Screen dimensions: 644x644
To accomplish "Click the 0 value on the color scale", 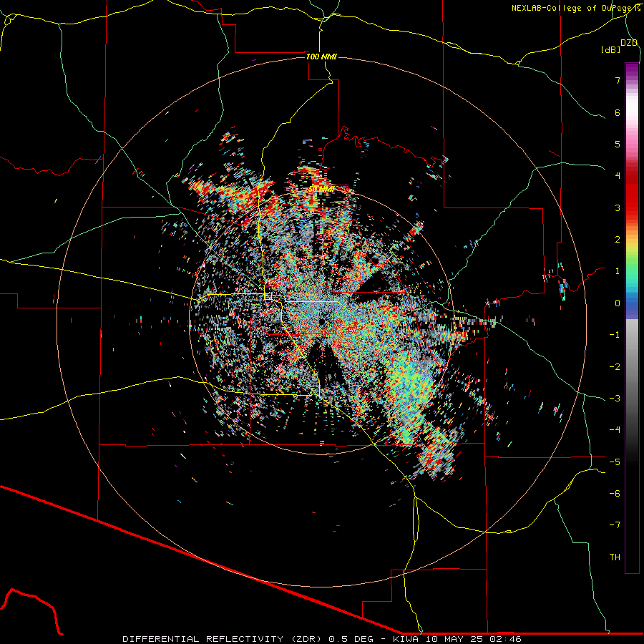I will click(618, 303).
